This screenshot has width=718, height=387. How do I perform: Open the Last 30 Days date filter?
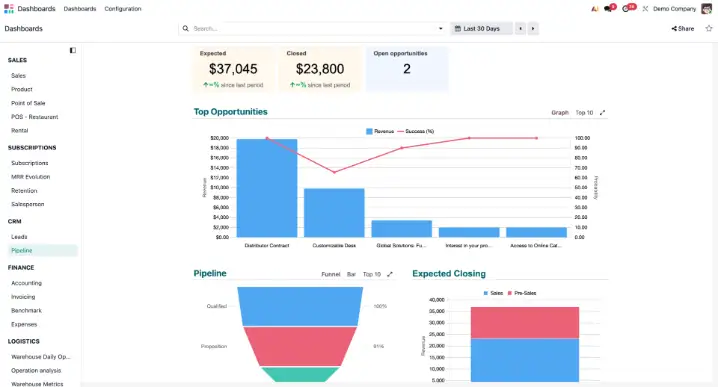pos(481,28)
